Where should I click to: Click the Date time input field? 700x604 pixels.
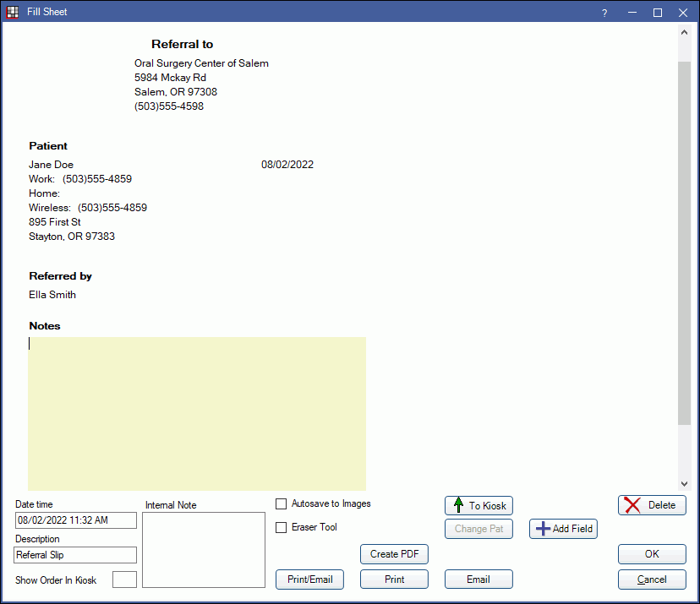(x=75, y=520)
